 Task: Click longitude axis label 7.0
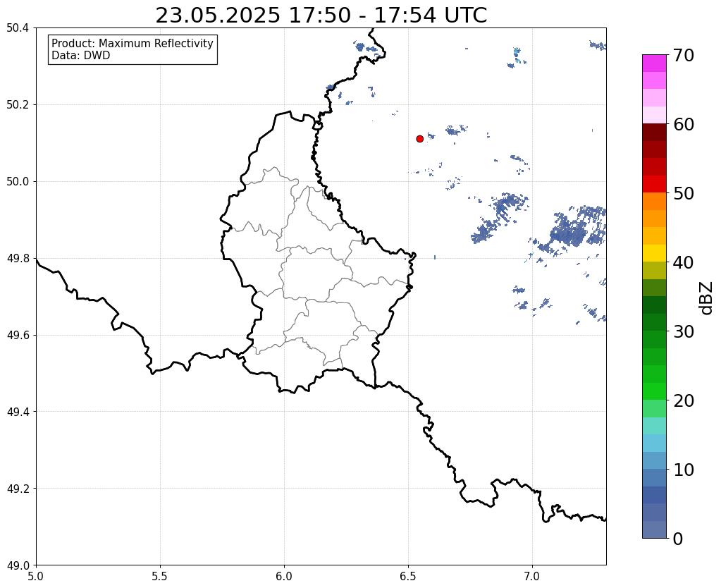[x=533, y=576]
